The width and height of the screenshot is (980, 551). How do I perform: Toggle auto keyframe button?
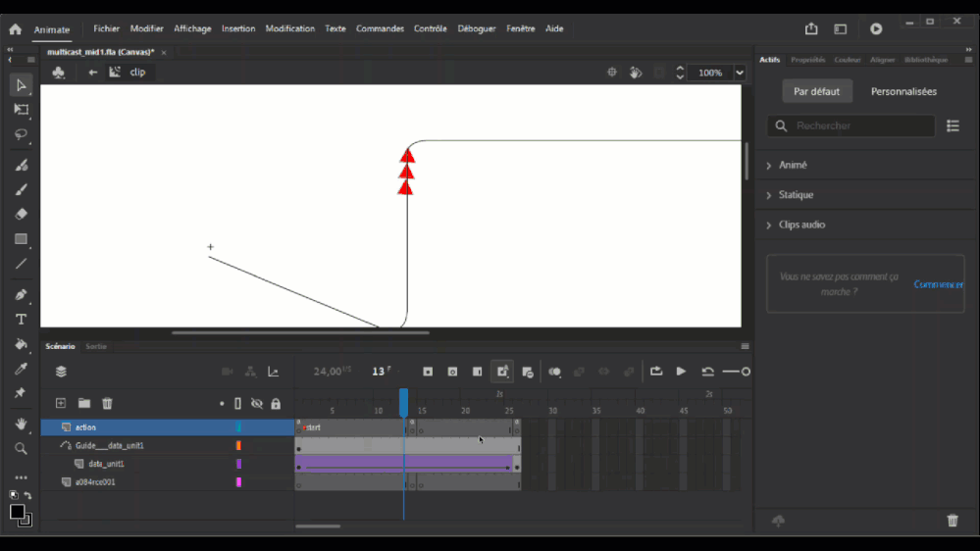(x=502, y=372)
